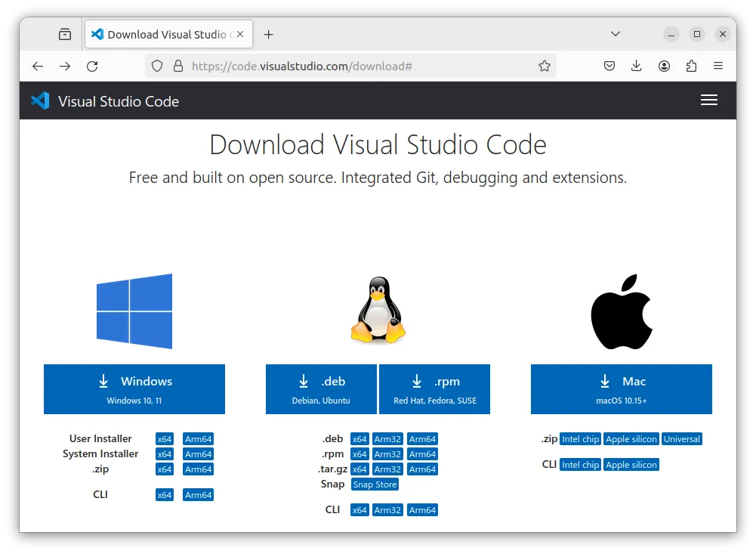The width and height of the screenshot is (756, 554).
Task: Click the Apple logo icon
Action: coord(621,311)
